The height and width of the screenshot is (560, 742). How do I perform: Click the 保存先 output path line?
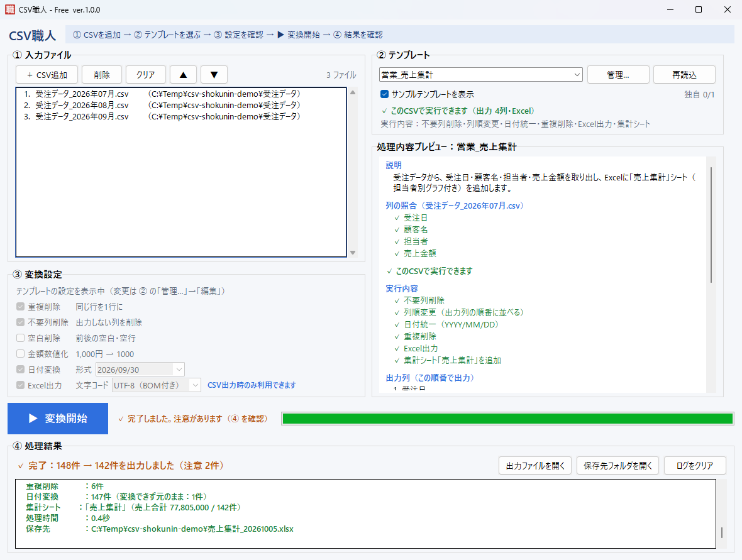coord(160,529)
